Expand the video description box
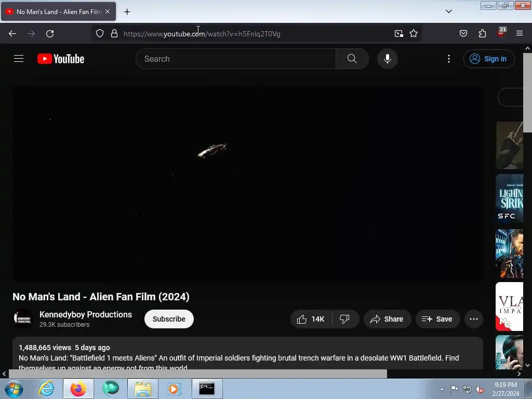The width and height of the screenshot is (532, 399). click(x=248, y=353)
